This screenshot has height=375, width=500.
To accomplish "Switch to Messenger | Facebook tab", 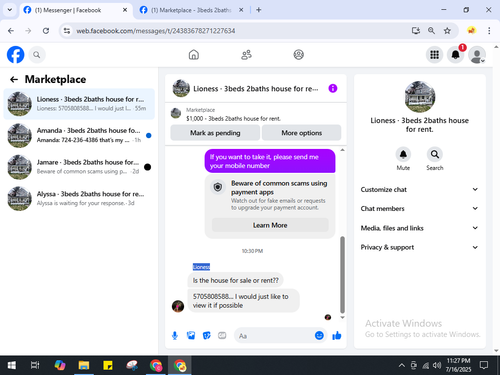I will pyautogui.click(x=76, y=10).
